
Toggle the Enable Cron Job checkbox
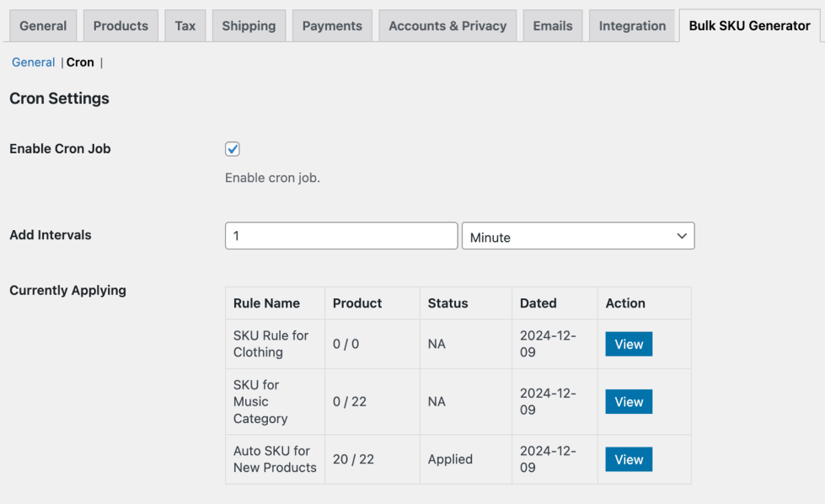click(233, 149)
